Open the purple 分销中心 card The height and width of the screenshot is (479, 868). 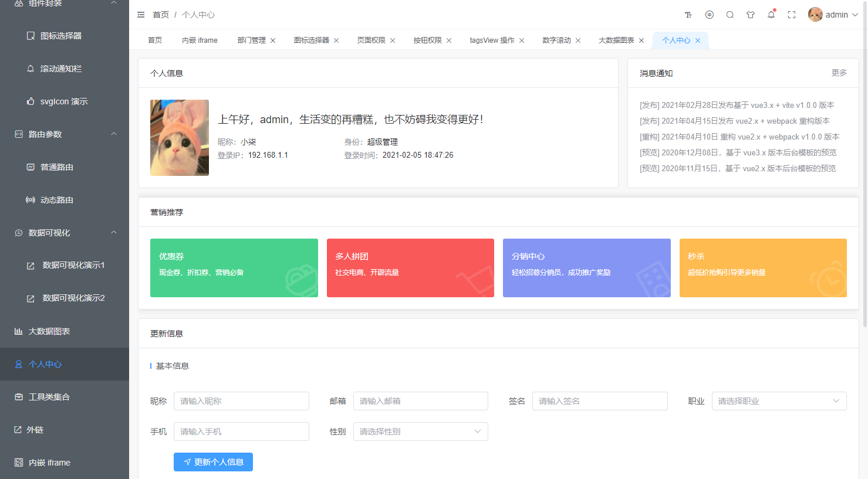coord(587,268)
